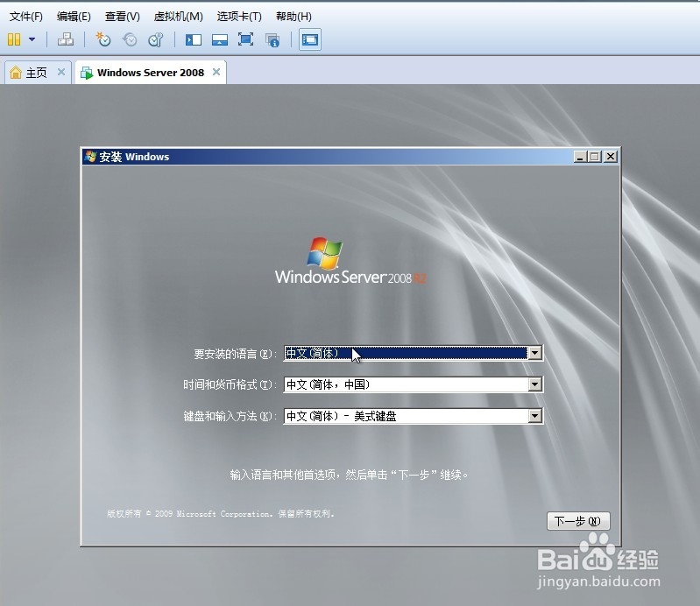Close the 安装 Windows dialog

[x=611, y=157]
